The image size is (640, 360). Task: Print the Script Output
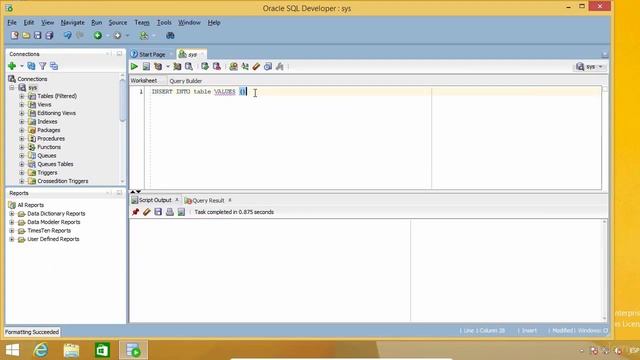[170, 212]
